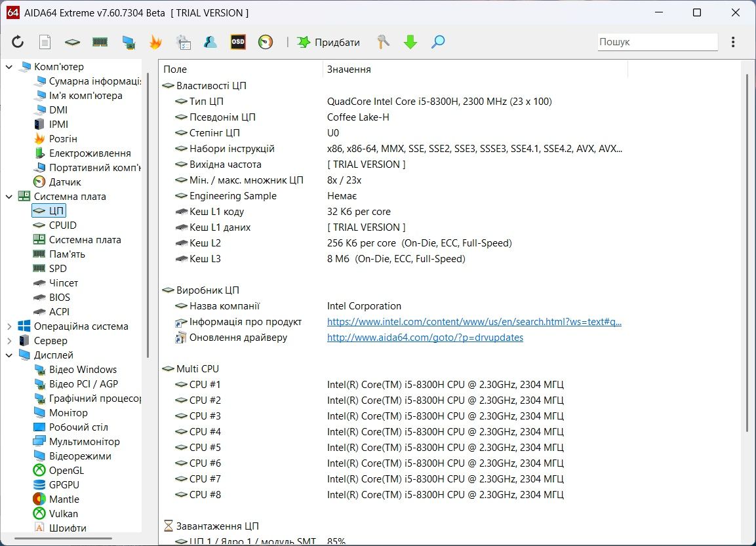This screenshot has width=756, height=546.
Task: Select Чіпсет tree item
Action: (56, 283)
